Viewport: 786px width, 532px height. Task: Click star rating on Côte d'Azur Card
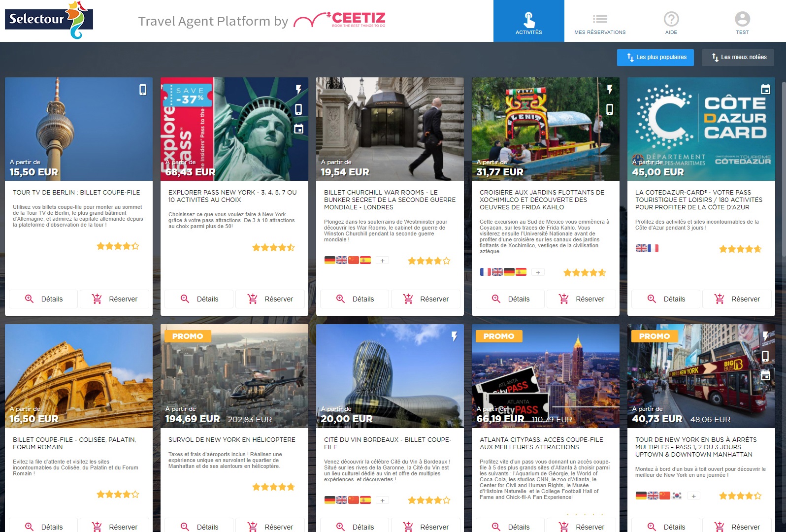pos(740,249)
